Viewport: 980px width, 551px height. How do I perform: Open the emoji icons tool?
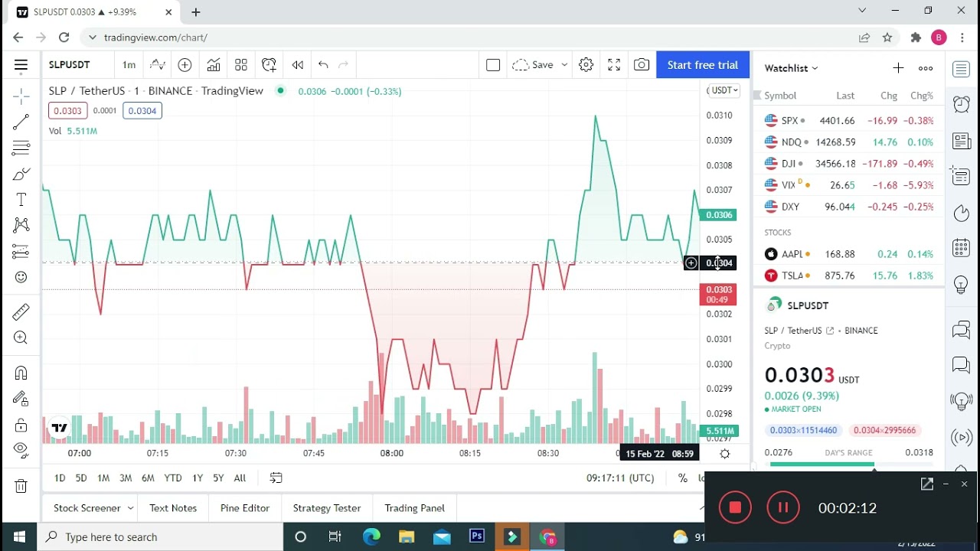(x=21, y=277)
